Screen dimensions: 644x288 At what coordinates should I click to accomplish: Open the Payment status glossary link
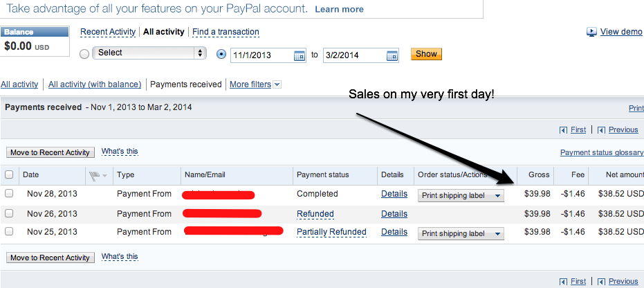(x=602, y=152)
